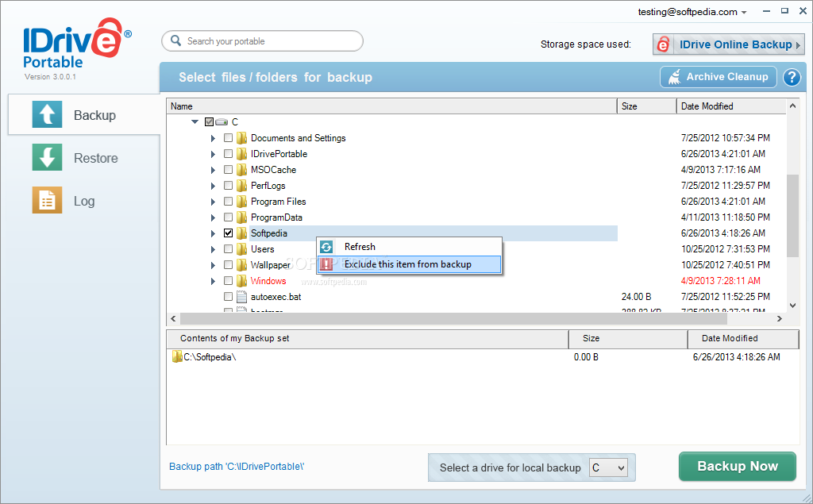Click the search magnifier icon
This screenshot has width=813, height=504.
(175, 40)
